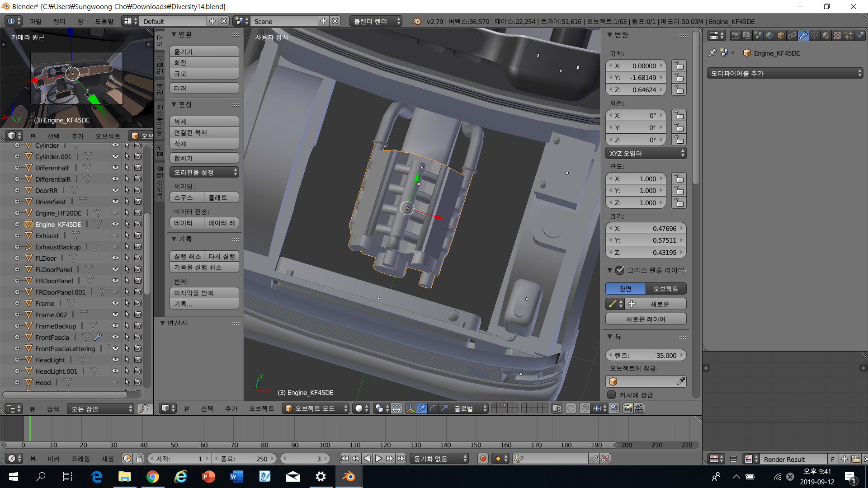This screenshot has height=488, width=868.
Task: Toggle the 3D manipulator axes icon
Action: point(410,408)
